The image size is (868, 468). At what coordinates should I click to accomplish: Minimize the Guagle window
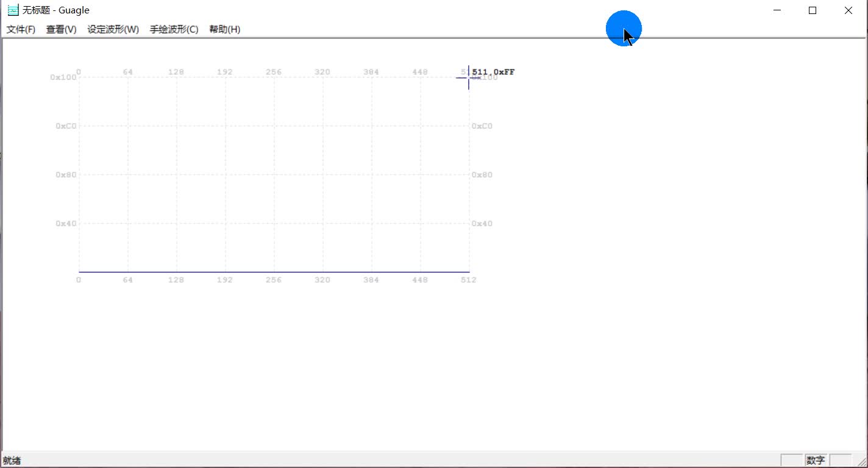point(777,10)
